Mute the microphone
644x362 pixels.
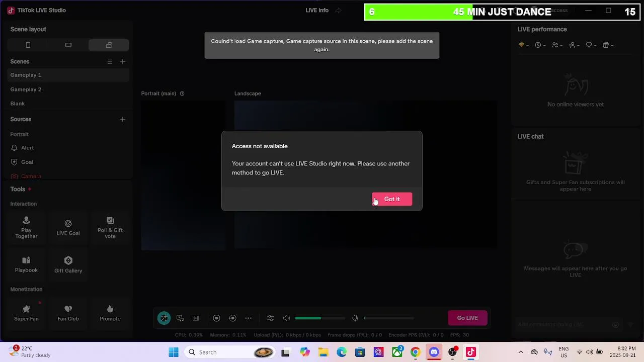pyautogui.click(x=355, y=318)
